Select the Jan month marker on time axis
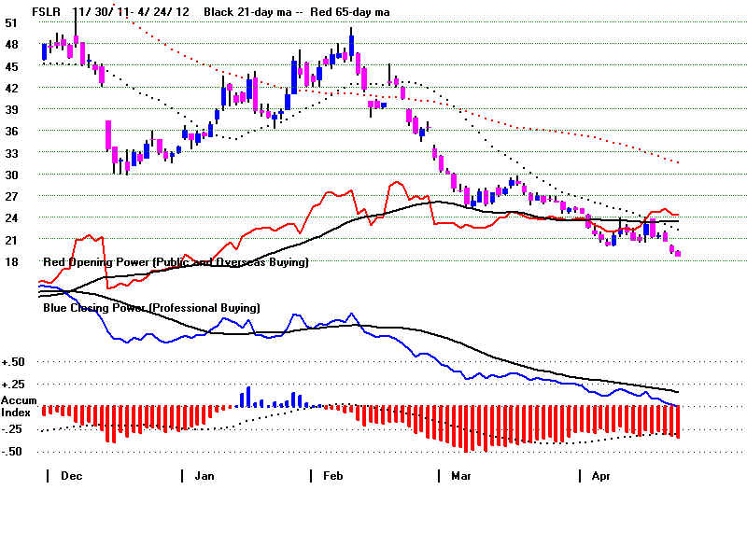The height and width of the screenshot is (560, 747). coord(204,476)
